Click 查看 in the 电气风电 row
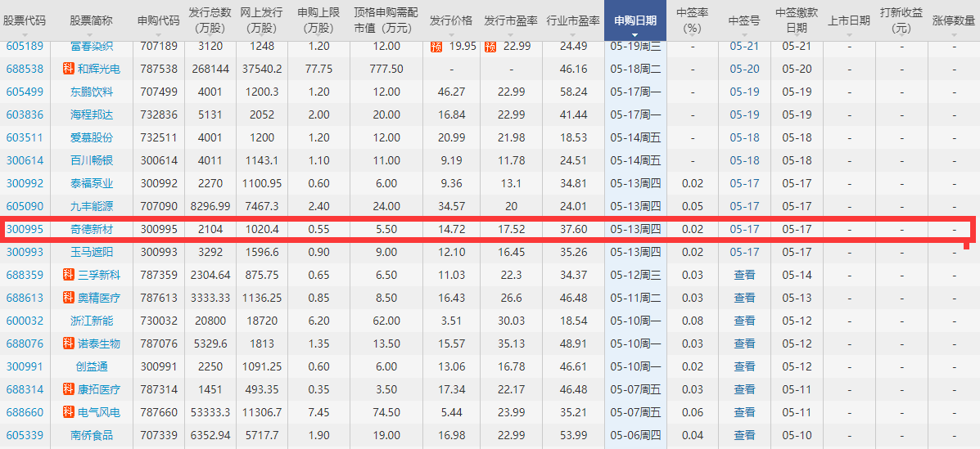This screenshot has height=449, width=980. (744, 412)
